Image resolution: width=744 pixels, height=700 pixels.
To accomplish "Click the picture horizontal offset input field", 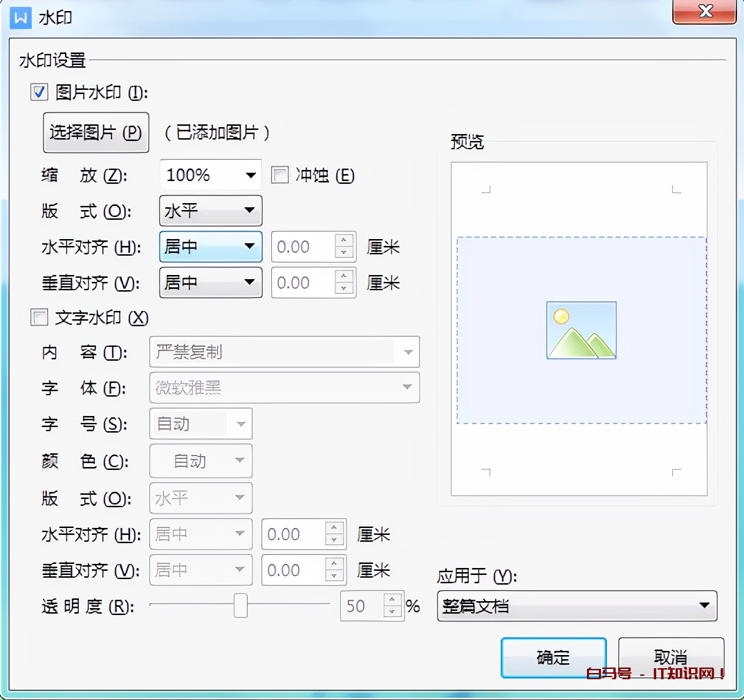I will click(303, 247).
